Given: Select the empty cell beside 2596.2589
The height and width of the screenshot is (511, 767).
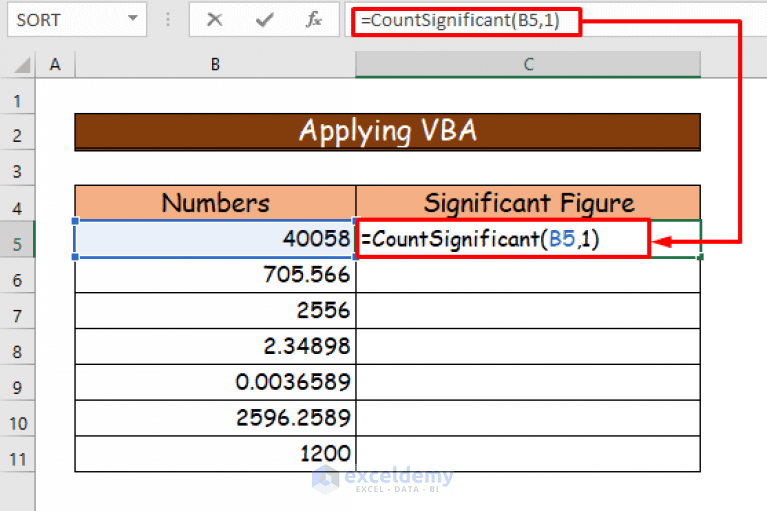Looking at the screenshot, I should 528,418.
